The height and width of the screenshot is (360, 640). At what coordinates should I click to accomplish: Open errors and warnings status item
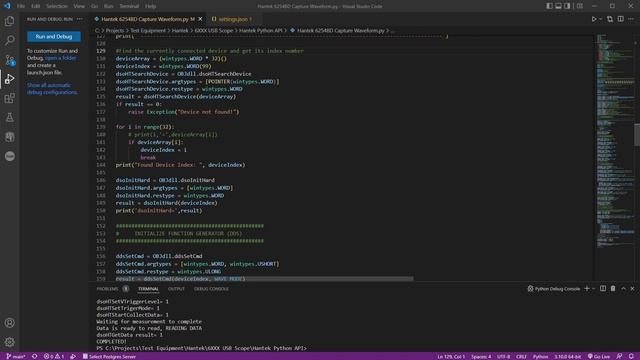click(54, 356)
